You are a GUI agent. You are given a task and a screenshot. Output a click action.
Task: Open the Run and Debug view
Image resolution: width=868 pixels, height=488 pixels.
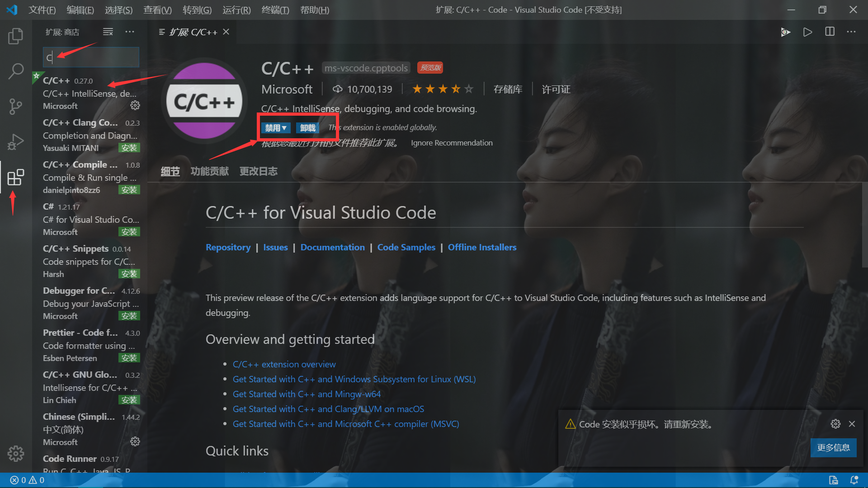16,142
